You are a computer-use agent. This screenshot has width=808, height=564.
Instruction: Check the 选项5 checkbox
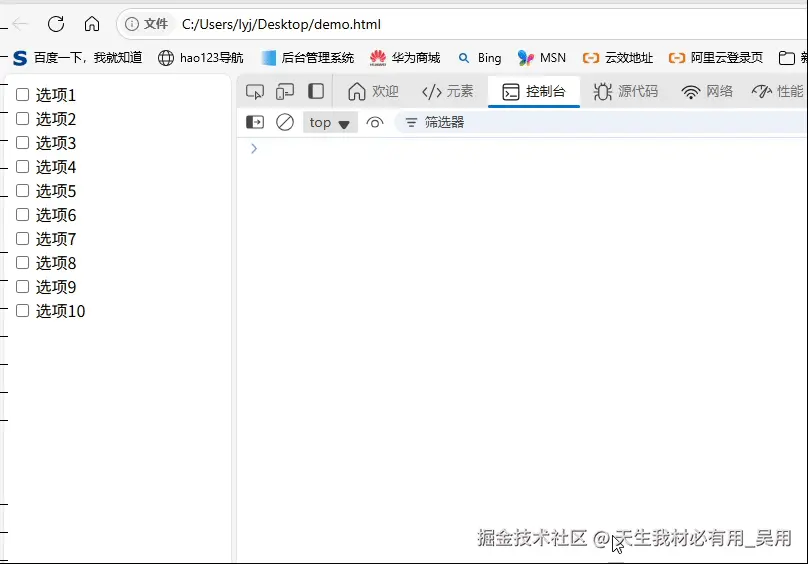point(22,191)
